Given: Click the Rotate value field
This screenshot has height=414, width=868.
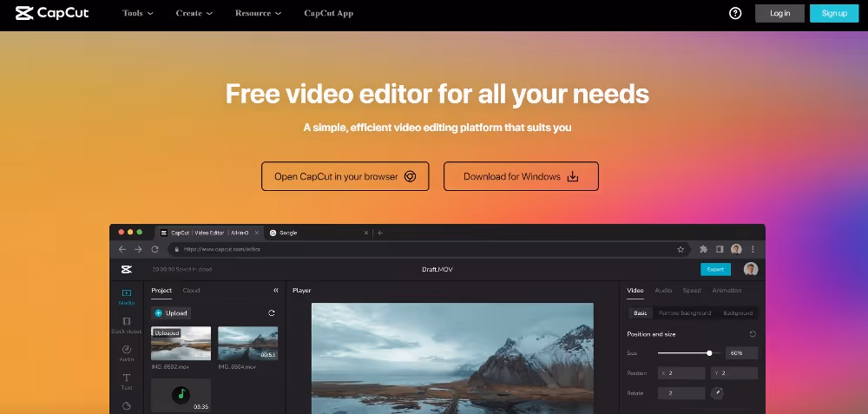Looking at the screenshot, I should (x=681, y=393).
